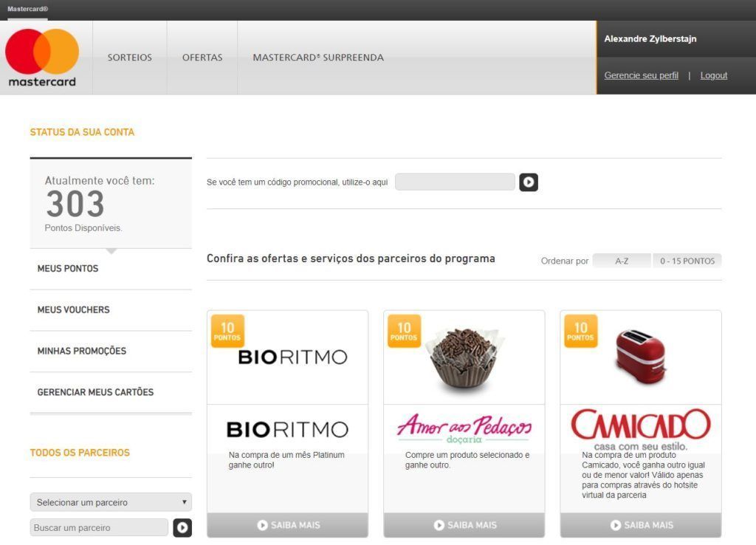This screenshot has height=545, width=756.
Task: Focus the promotional code input field
Action: pos(455,182)
